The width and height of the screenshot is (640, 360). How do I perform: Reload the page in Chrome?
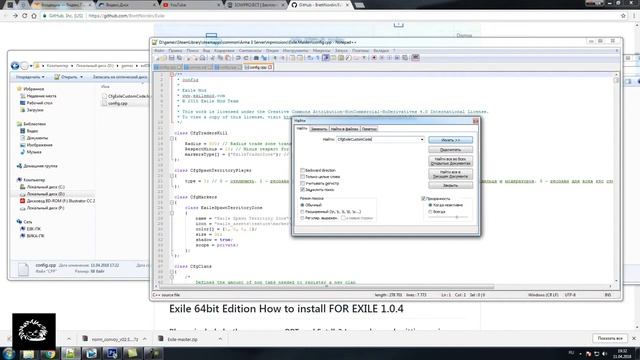click(x=24, y=16)
